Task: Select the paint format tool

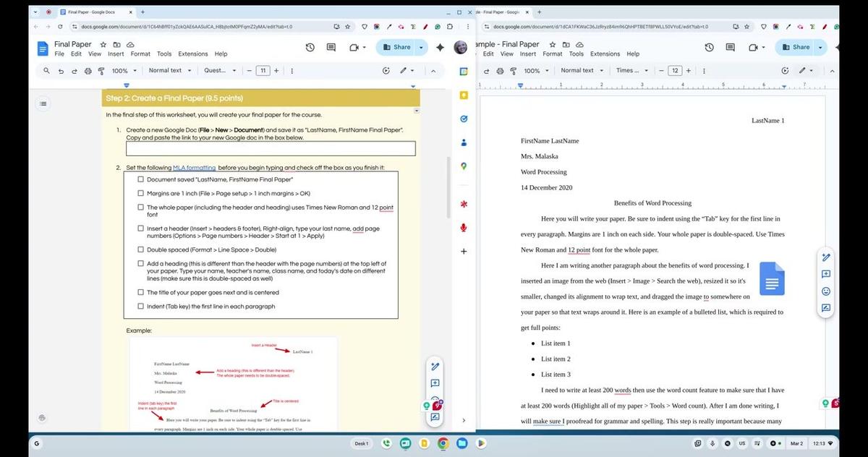Action: (101, 70)
